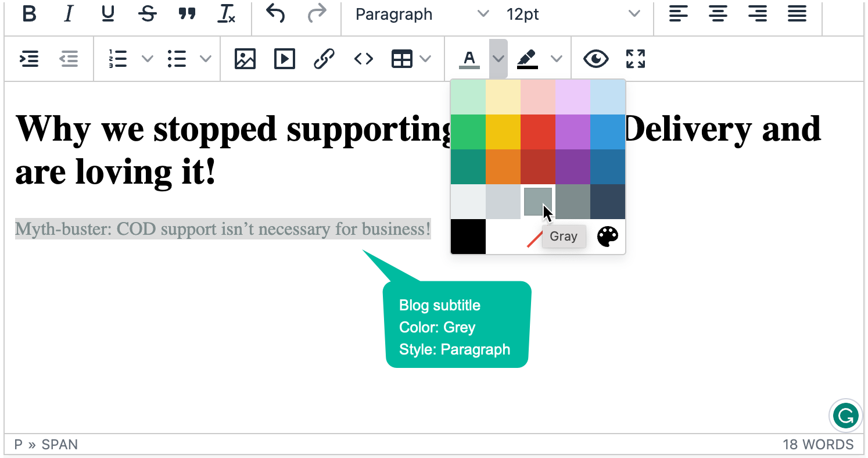Screen dimensions: 868x458
Task: Expand the table insert options
Action: click(x=427, y=58)
